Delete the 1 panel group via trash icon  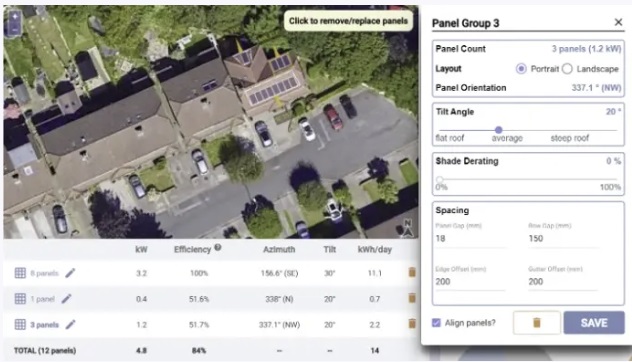point(412,298)
